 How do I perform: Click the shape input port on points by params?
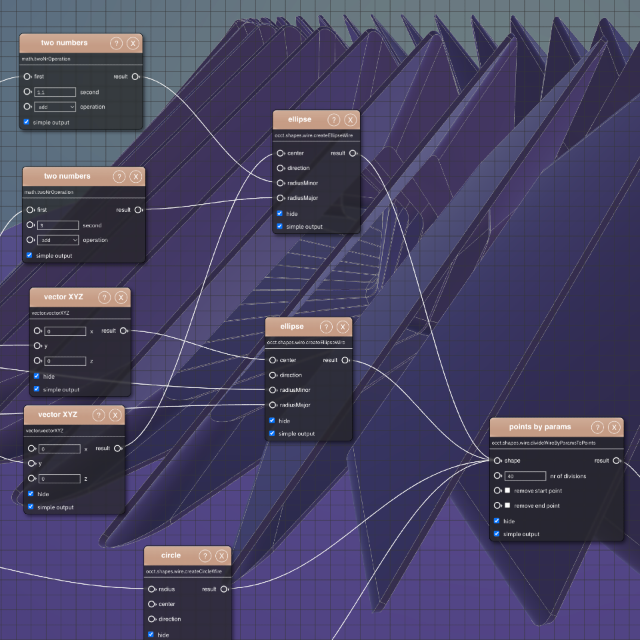pos(497,461)
